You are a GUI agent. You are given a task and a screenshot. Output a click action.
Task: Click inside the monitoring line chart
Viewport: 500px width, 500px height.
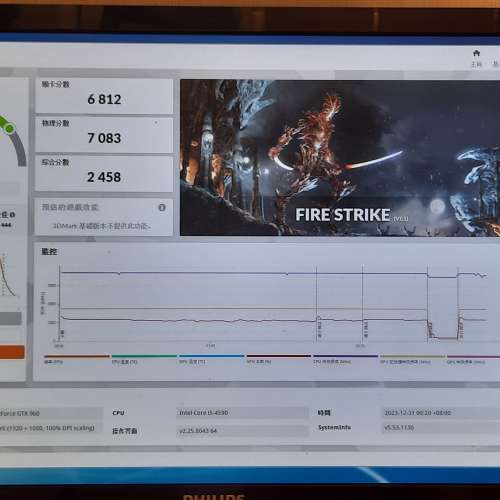click(273, 303)
